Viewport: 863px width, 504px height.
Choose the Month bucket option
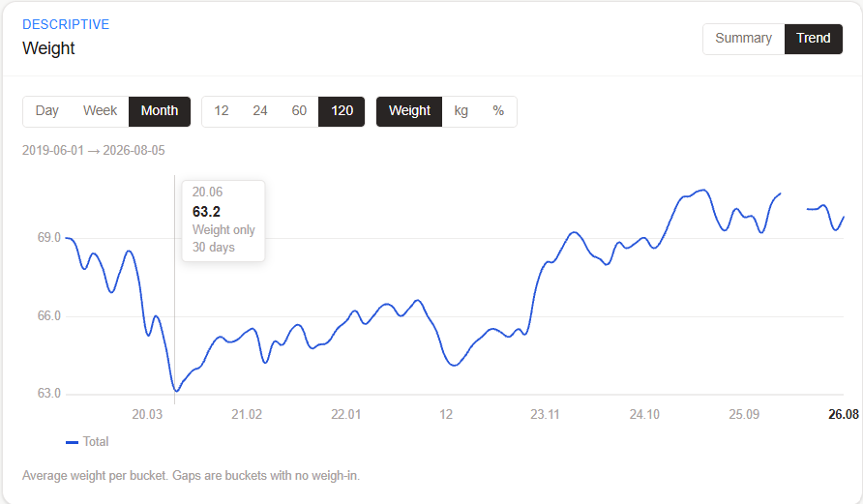coord(160,111)
